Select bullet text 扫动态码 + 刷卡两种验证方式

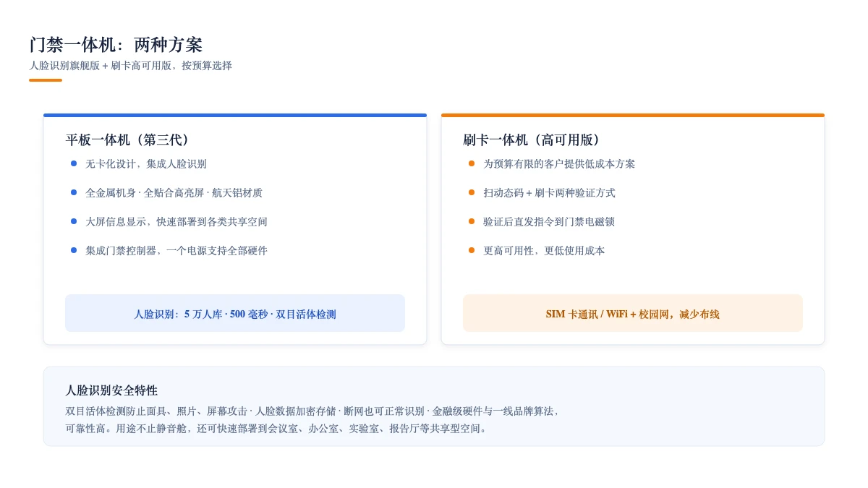click(549, 193)
